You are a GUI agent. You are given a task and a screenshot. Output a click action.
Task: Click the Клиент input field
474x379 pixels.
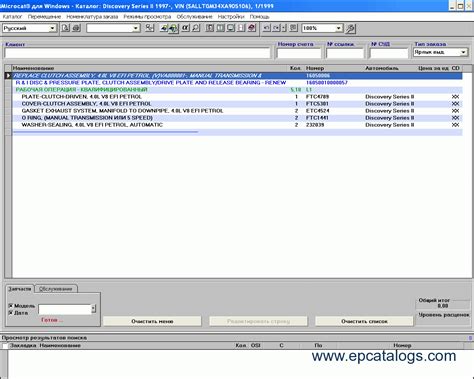[137, 53]
